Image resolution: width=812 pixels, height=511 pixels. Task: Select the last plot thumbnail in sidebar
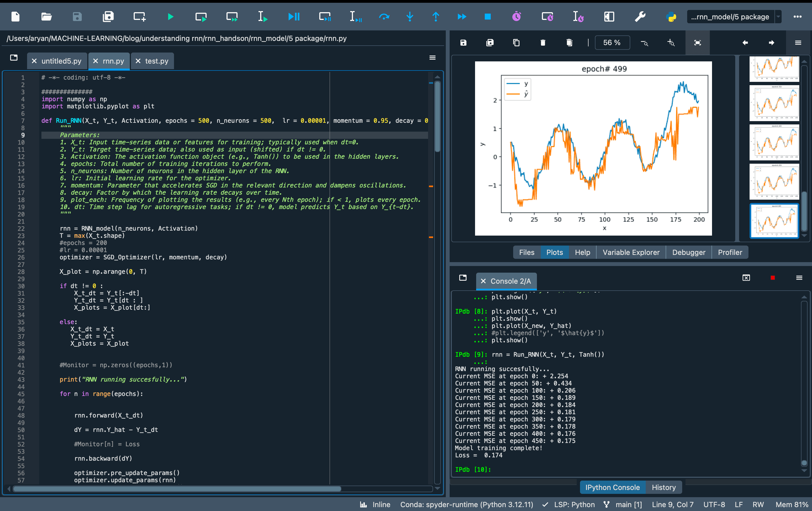click(x=774, y=221)
